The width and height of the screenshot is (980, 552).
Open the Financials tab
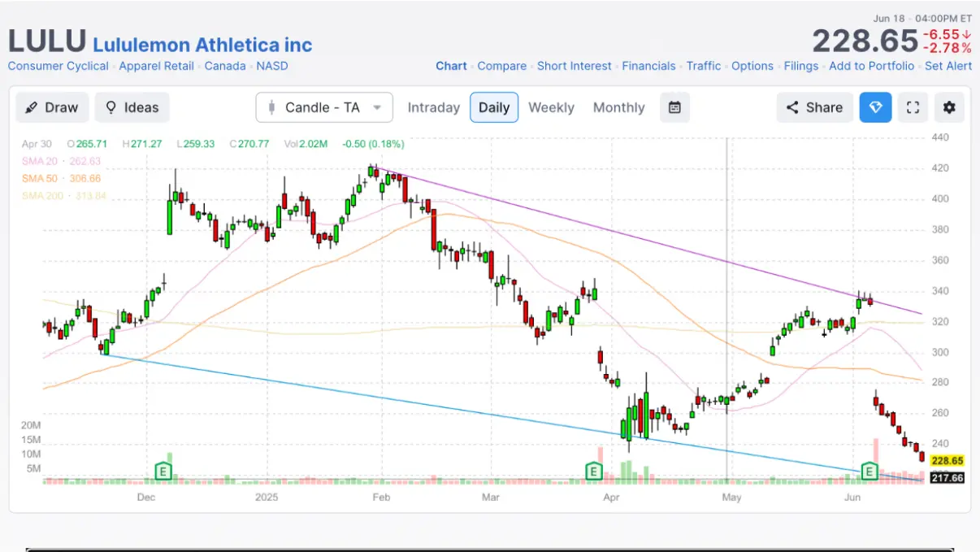pyautogui.click(x=648, y=66)
